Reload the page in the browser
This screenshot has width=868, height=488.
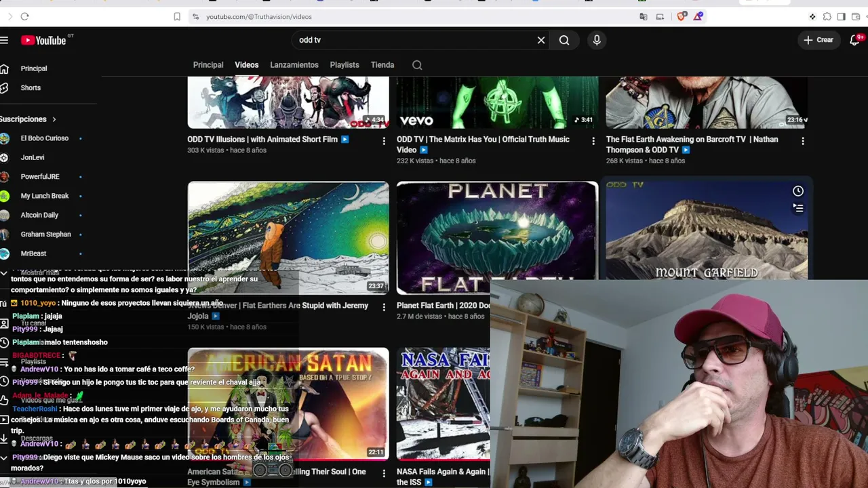point(24,16)
